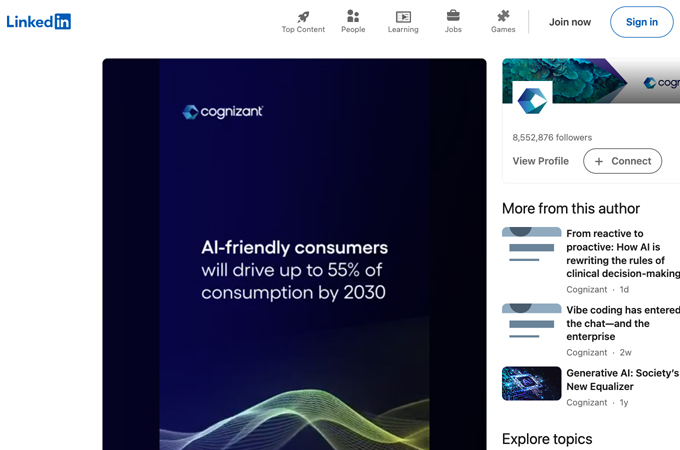Click 'Cognizant · 1d' byline
The image size is (680, 450).
click(x=598, y=290)
